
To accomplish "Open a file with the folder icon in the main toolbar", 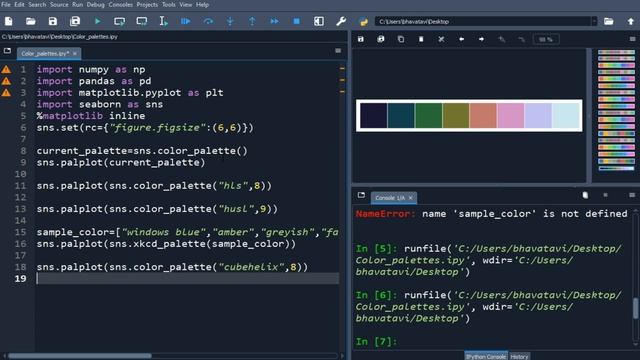I will (x=31, y=21).
